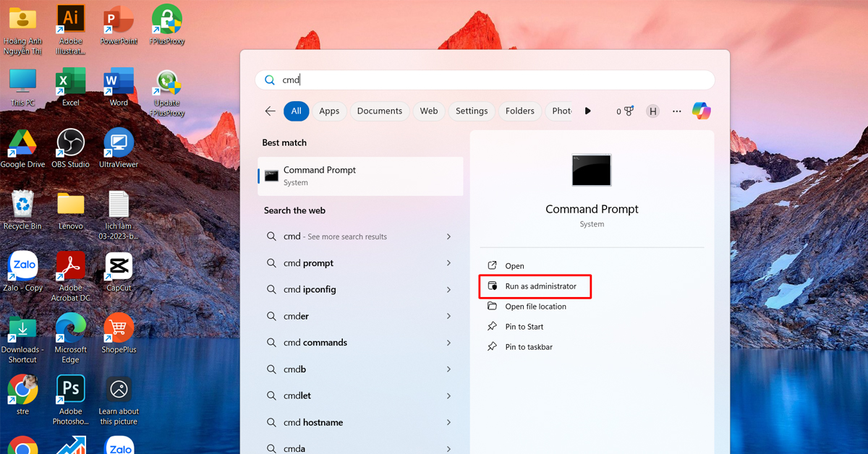Expand the 'cmd commands' suggestion arrow
This screenshot has width=868, height=454.
click(448, 343)
